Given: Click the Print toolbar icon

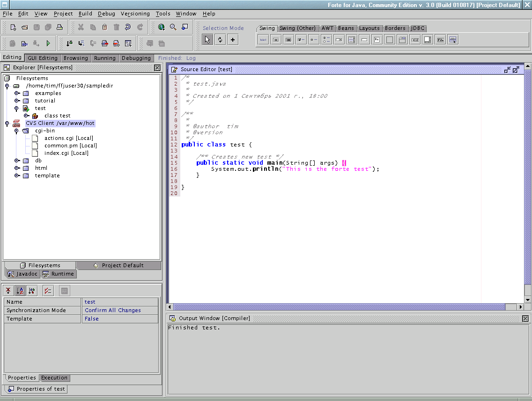Looking at the screenshot, I should click(59, 27).
